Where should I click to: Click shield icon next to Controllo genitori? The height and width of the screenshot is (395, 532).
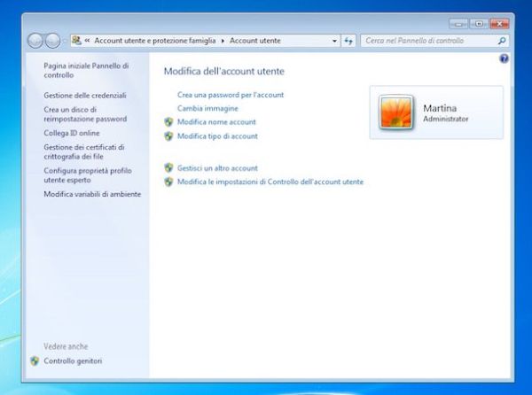pyautogui.click(x=35, y=361)
